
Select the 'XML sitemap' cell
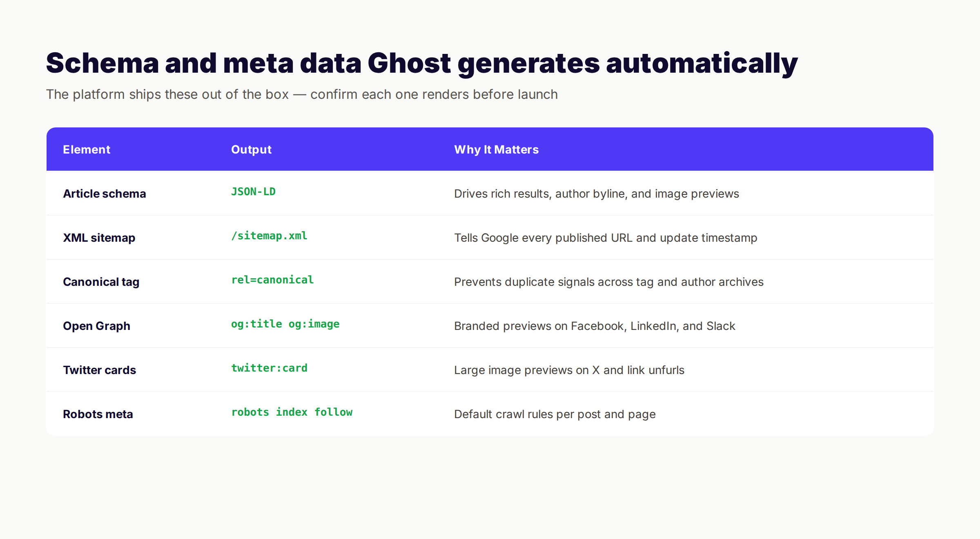99,238
